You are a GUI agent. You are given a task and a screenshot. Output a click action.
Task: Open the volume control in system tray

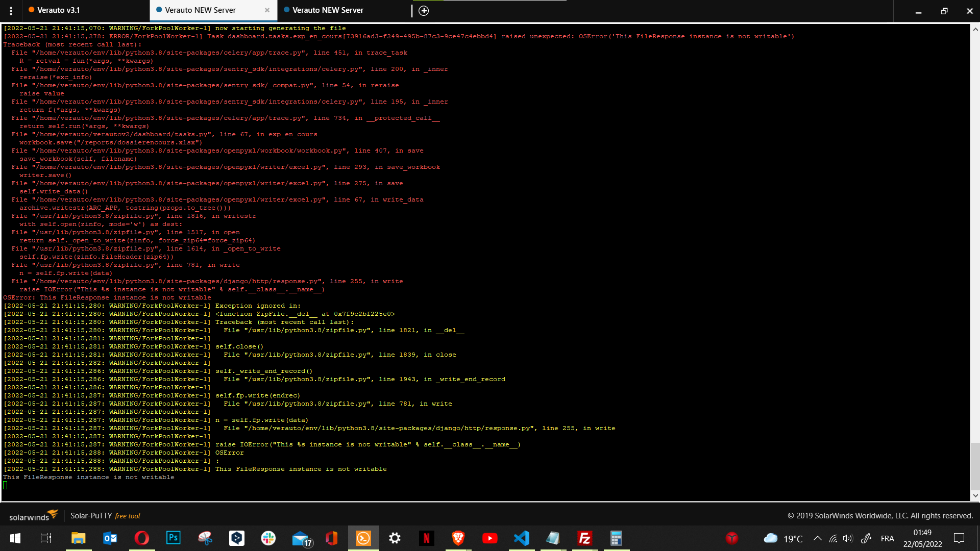coord(848,538)
